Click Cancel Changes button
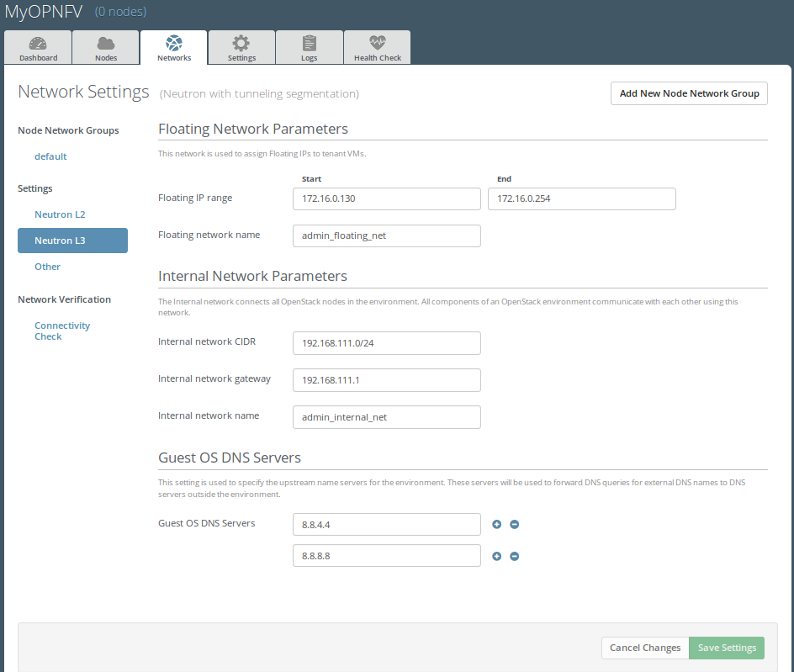This screenshot has width=794, height=672. pos(644,648)
